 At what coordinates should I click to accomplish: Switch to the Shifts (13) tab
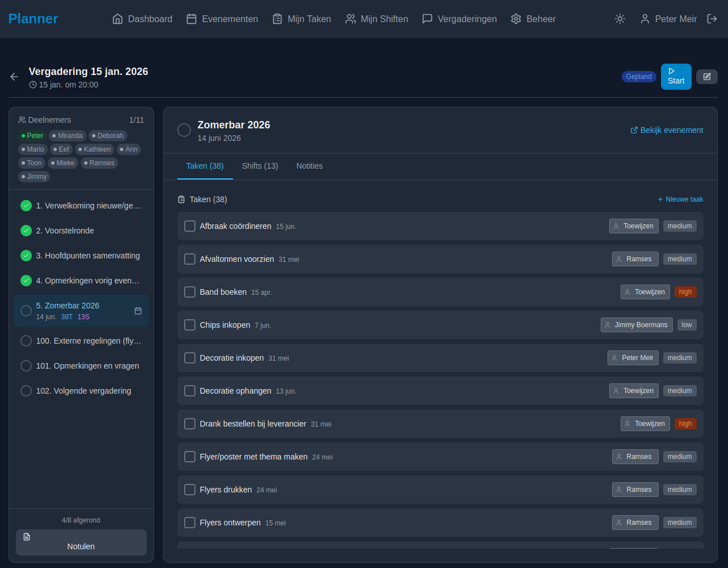pyautogui.click(x=260, y=166)
